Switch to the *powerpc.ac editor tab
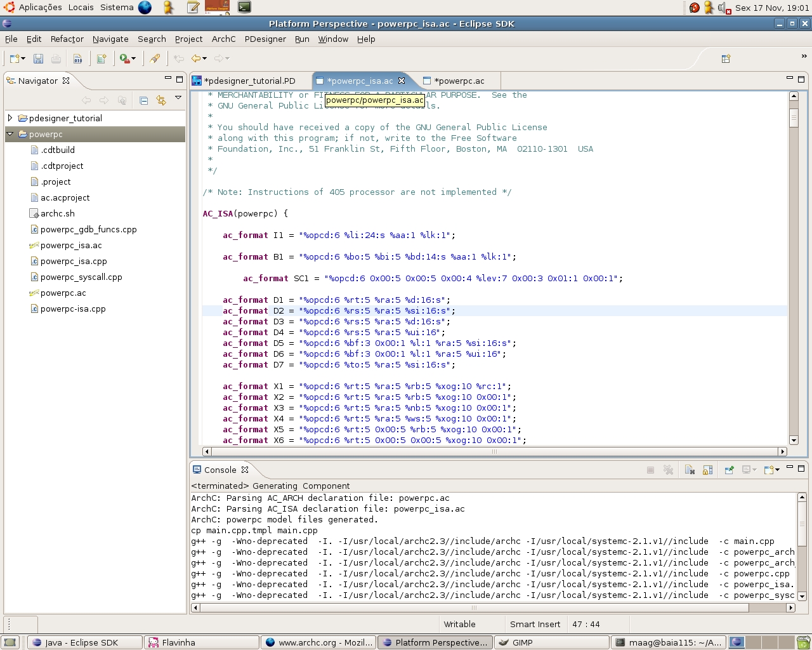812x650 pixels. click(459, 81)
